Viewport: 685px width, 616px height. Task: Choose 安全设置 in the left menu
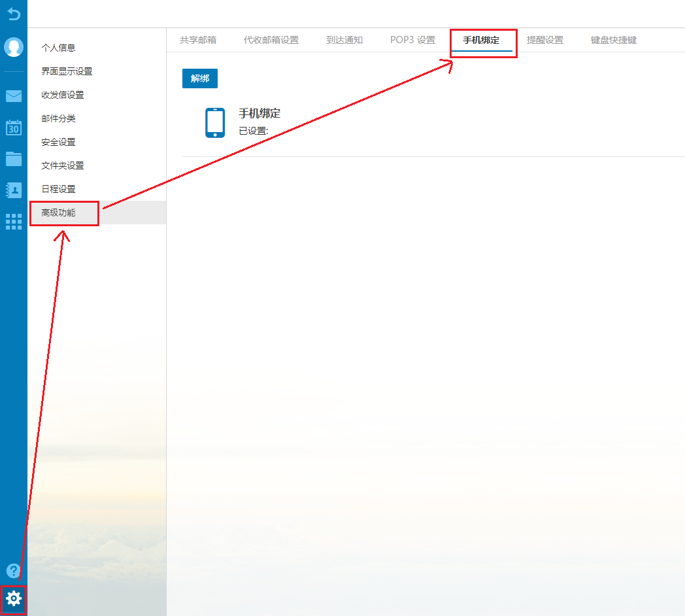pos(58,142)
